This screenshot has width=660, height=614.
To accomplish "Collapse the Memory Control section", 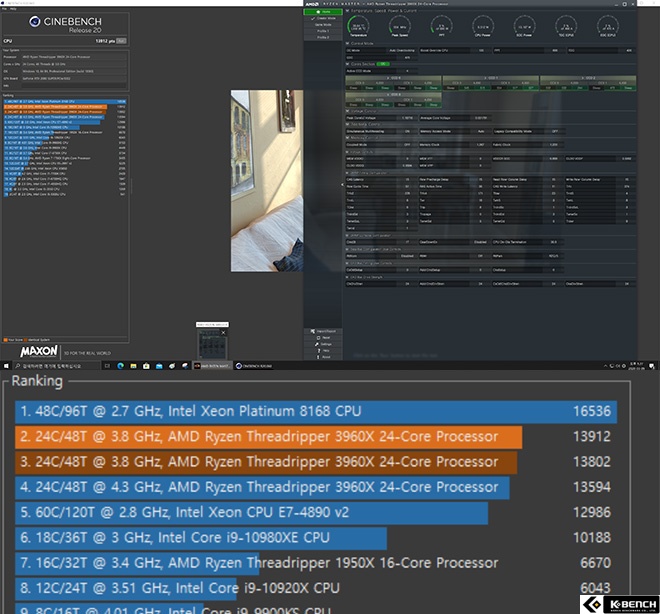I will (348, 138).
